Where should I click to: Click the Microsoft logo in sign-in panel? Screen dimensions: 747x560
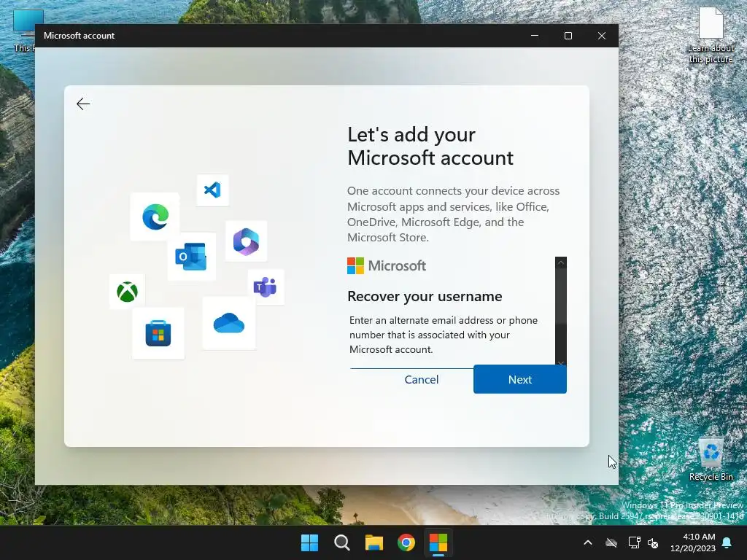pyautogui.click(x=387, y=265)
